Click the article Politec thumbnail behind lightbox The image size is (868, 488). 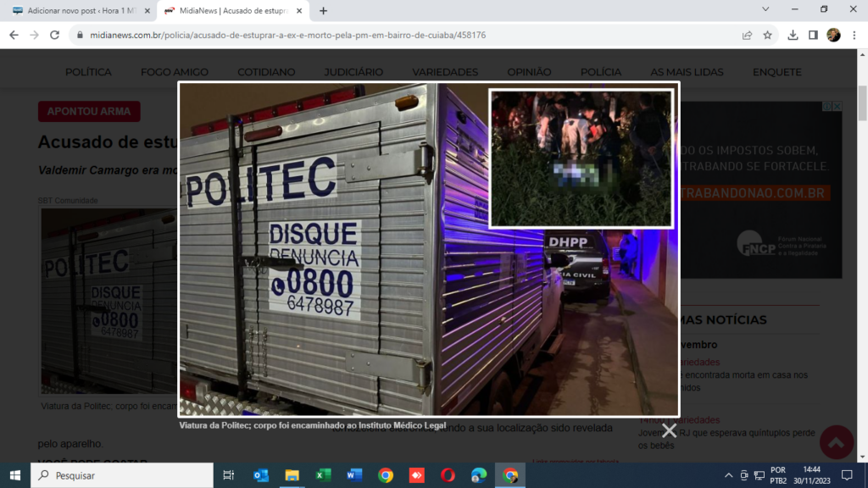(108, 302)
